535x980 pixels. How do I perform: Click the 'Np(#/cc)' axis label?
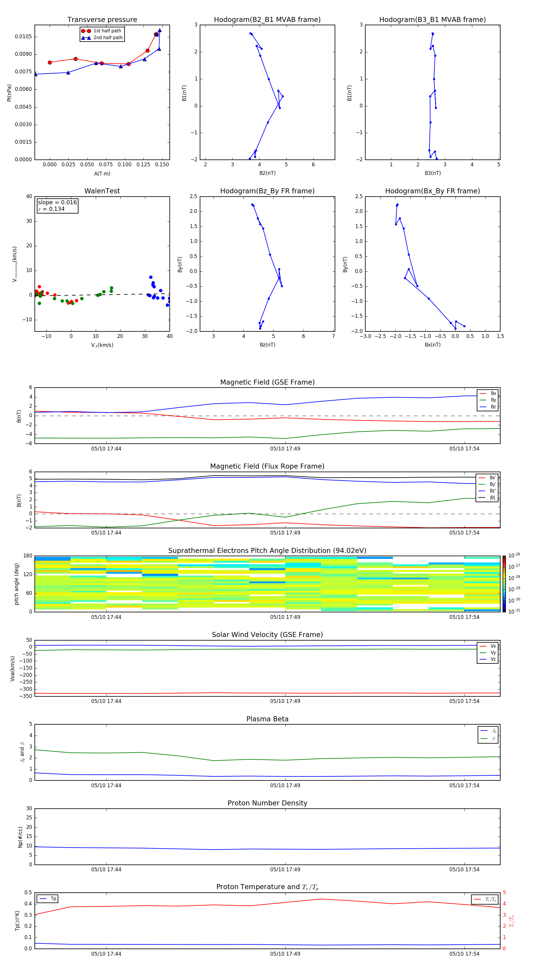(20, 837)
